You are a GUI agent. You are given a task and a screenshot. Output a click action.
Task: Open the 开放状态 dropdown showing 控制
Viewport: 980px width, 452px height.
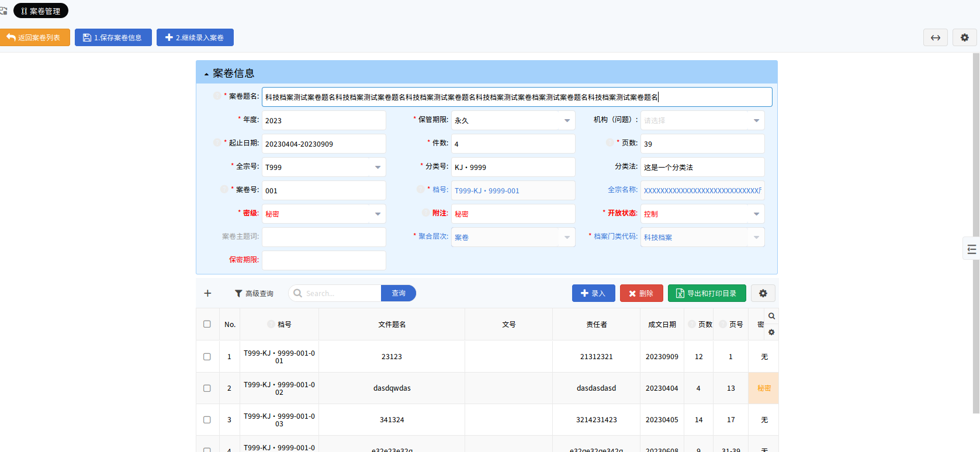[702, 214]
